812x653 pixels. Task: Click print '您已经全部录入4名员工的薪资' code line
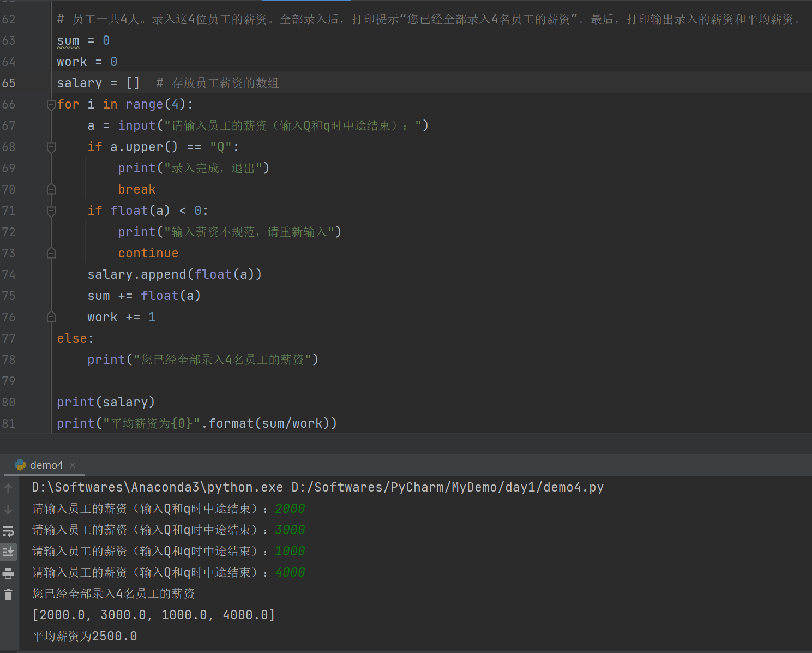203,360
